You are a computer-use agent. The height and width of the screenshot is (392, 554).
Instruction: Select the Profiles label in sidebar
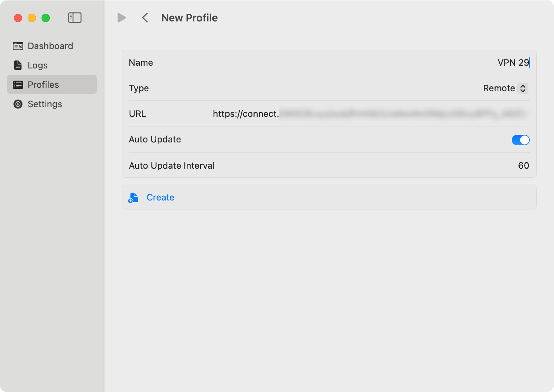click(x=43, y=85)
